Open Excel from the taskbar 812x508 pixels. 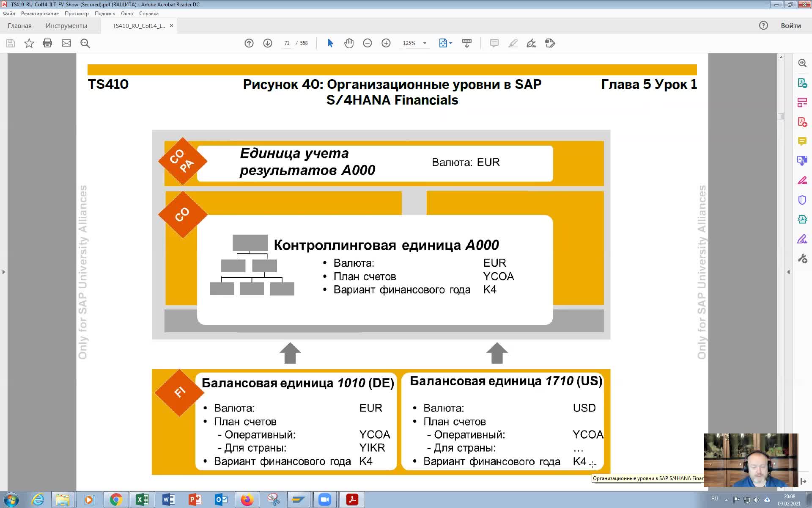tap(142, 500)
